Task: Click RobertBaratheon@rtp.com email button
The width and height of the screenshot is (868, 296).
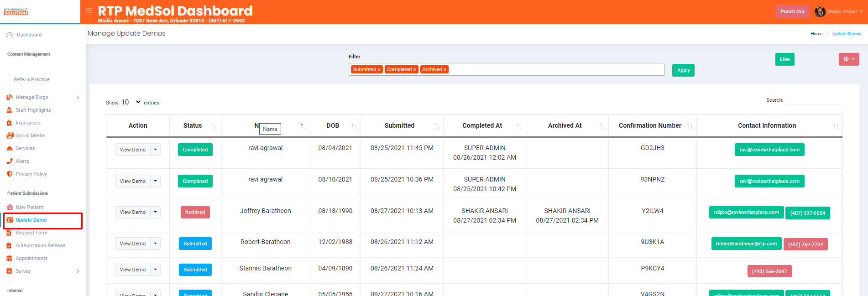Action: coord(746,244)
